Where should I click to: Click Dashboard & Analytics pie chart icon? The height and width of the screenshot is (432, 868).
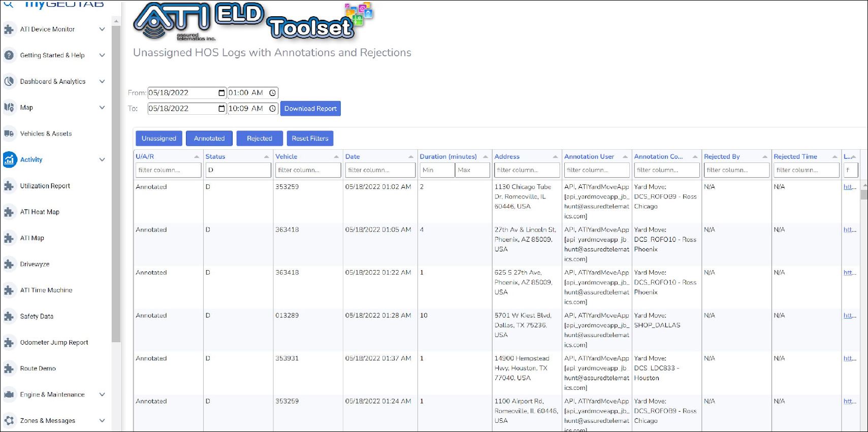9,81
